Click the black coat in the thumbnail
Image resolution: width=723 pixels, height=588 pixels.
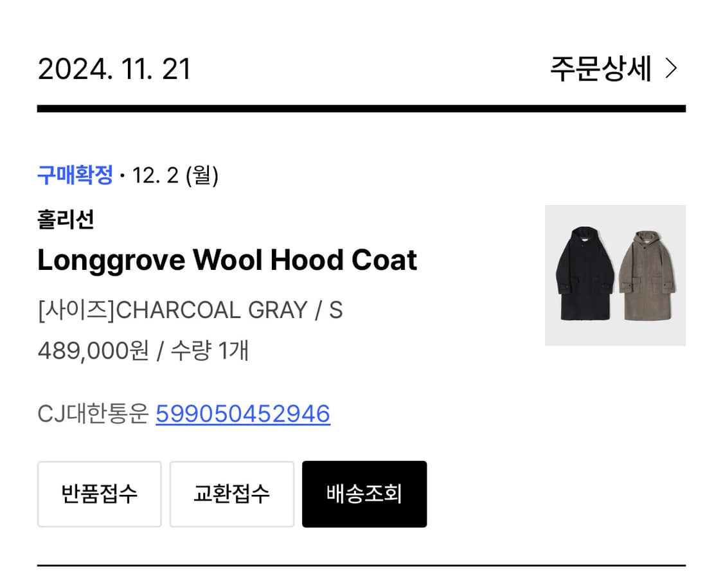click(585, 274)
